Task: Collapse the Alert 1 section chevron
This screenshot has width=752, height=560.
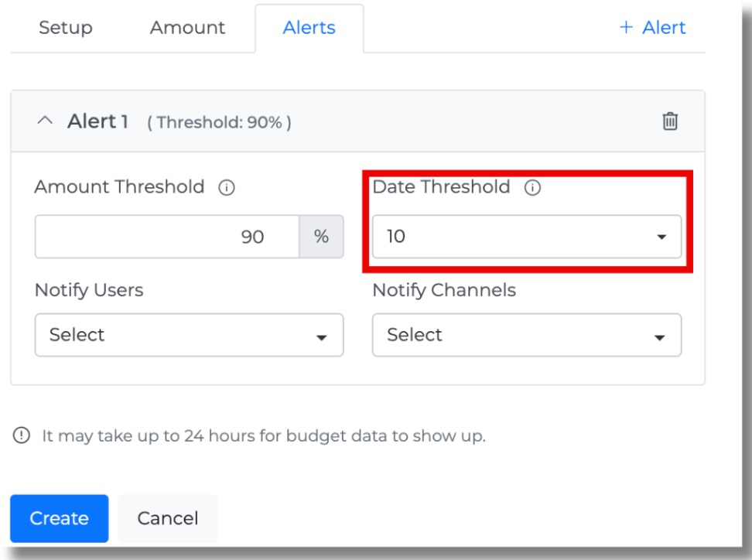Action: point(46,121)
